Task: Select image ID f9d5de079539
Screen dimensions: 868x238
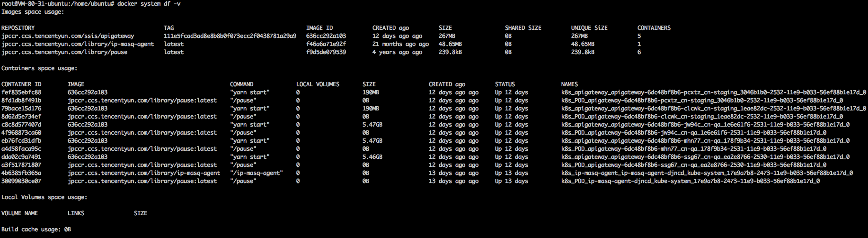Action: click(326, 52)
